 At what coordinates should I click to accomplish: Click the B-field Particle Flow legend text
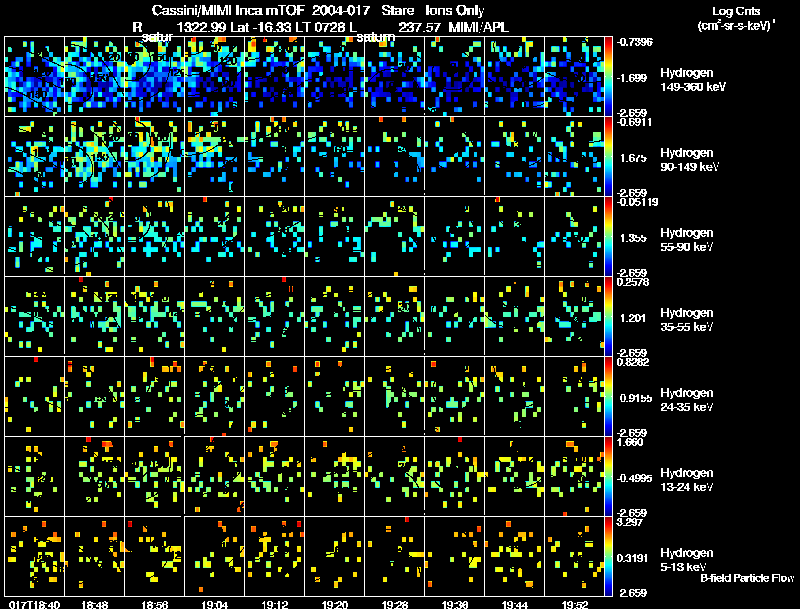pyautogui.click(x=746, y=578)
